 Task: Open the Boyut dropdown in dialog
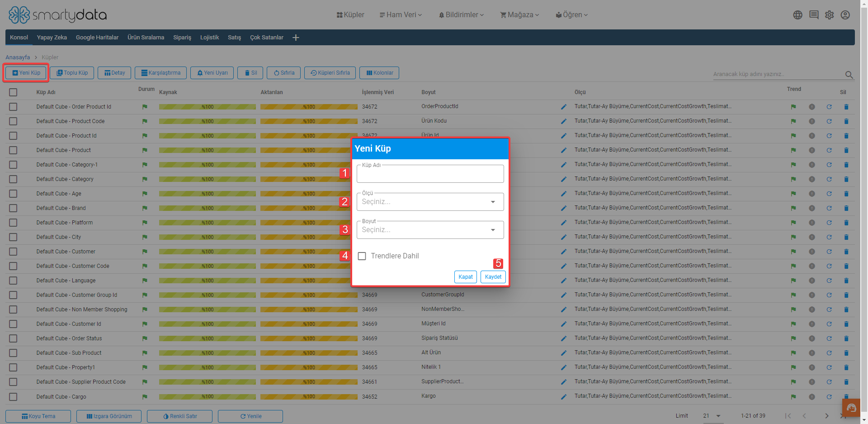430,230
